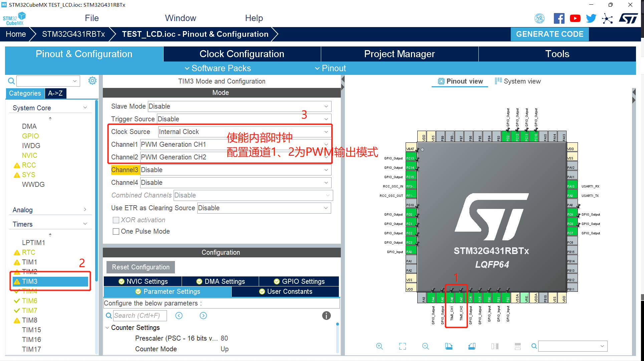Click the STM32G431RBTx breadcrumb

[x=73, y=34]
